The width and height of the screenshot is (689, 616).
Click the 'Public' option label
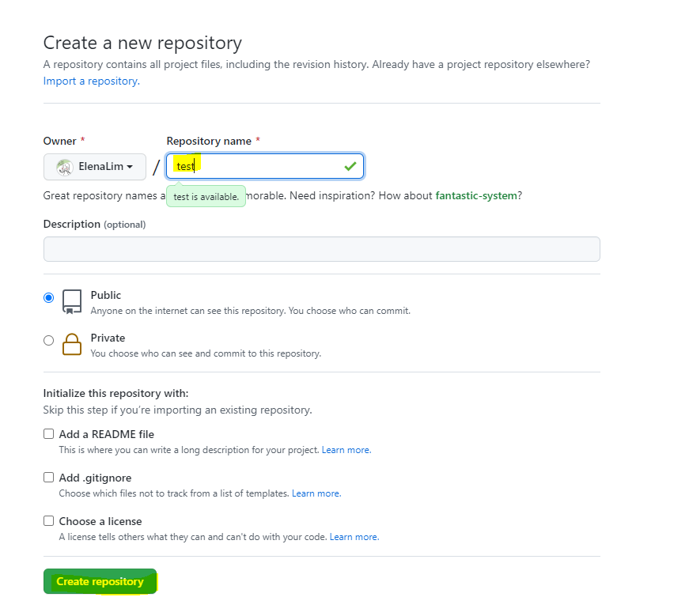pyautogui.click(x=105, y=295)
